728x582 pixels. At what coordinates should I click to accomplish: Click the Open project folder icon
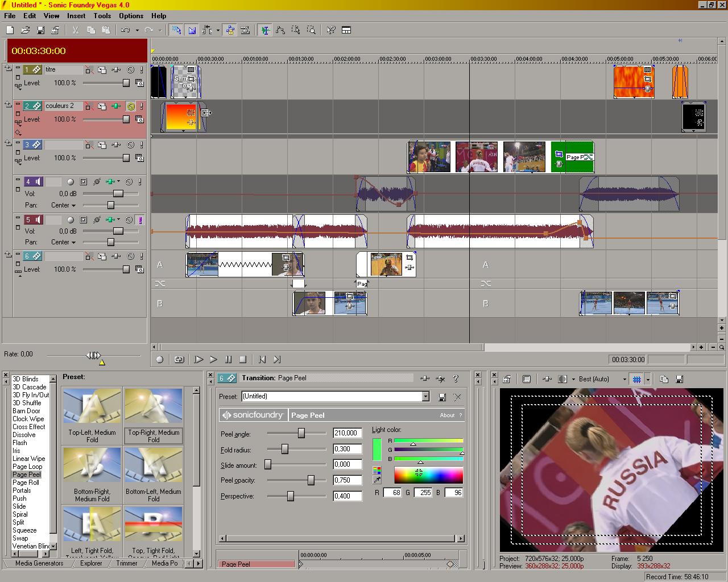tap(25, 30)
